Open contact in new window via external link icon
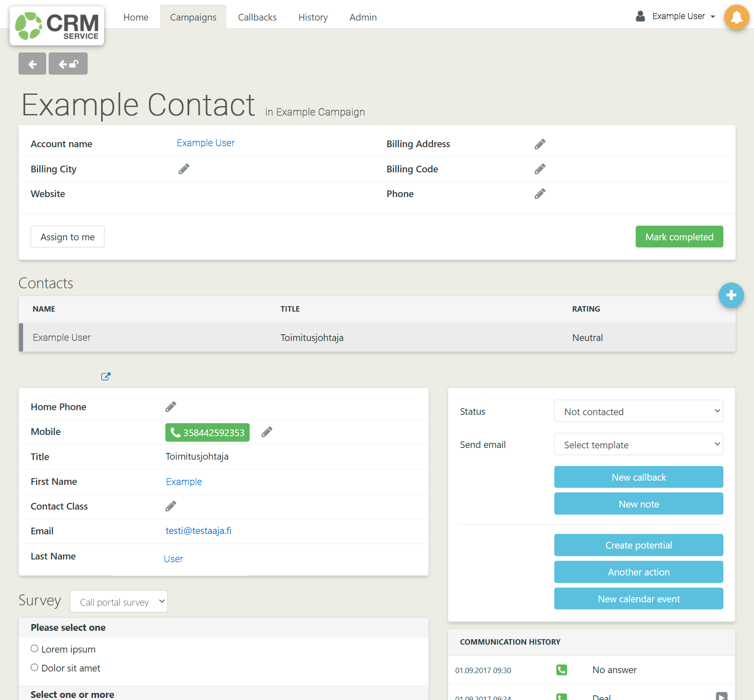This screenshot has width=754, height=700. pos(106,376)
